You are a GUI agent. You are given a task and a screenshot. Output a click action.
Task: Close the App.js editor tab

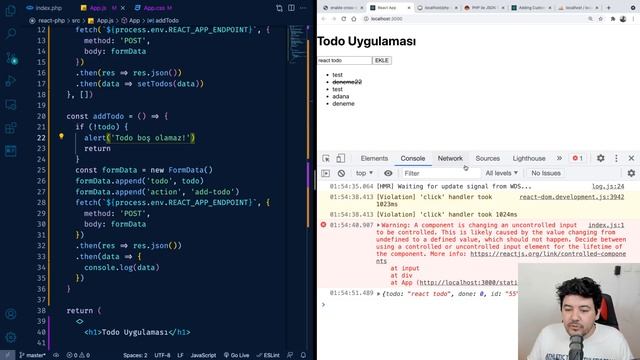click(x=123, y=8)
